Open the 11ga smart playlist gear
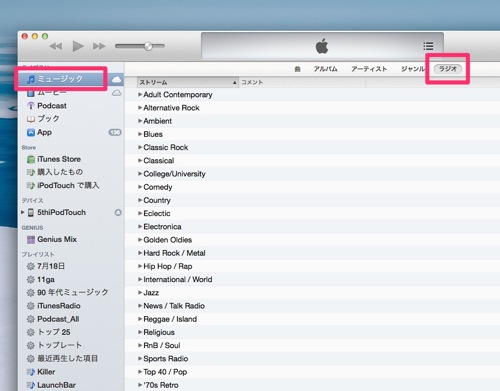This screenshot has height=391, width=500. point(31,279)
